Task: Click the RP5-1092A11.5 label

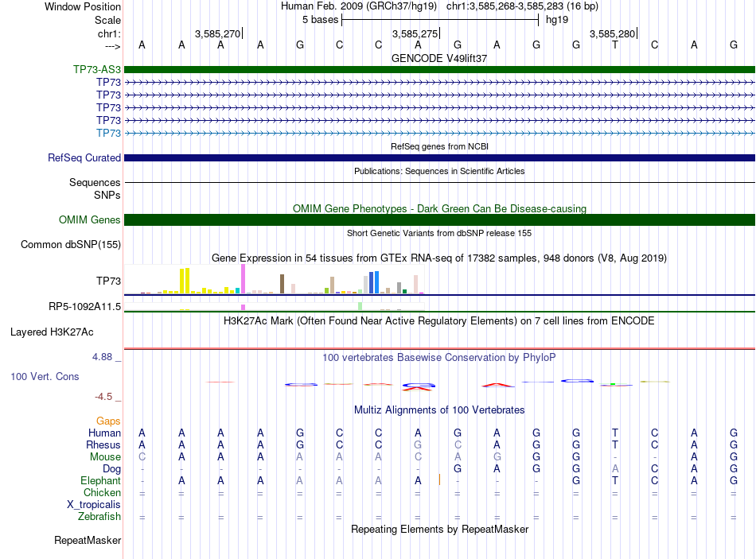Action: coord(85,306)
